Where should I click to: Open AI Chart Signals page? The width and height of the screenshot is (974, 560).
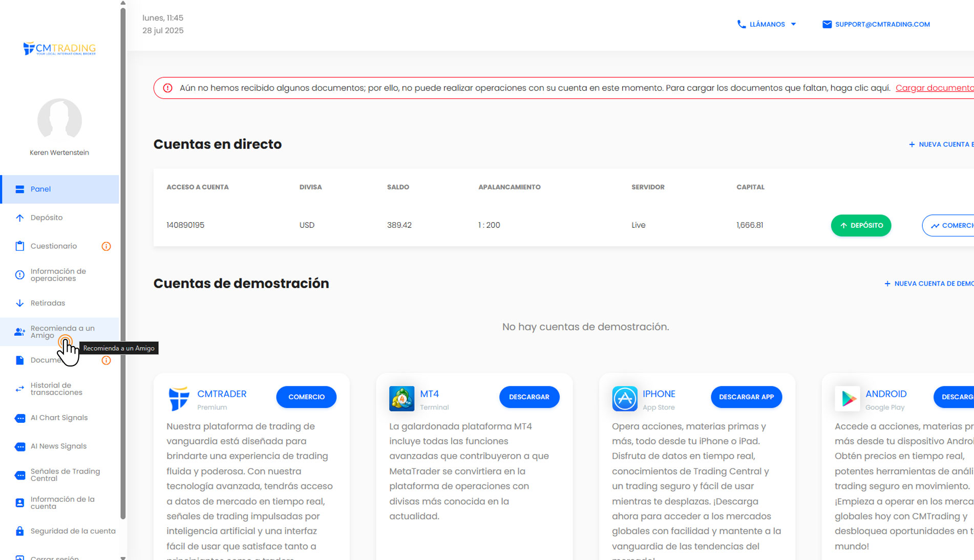coord(60,418)
